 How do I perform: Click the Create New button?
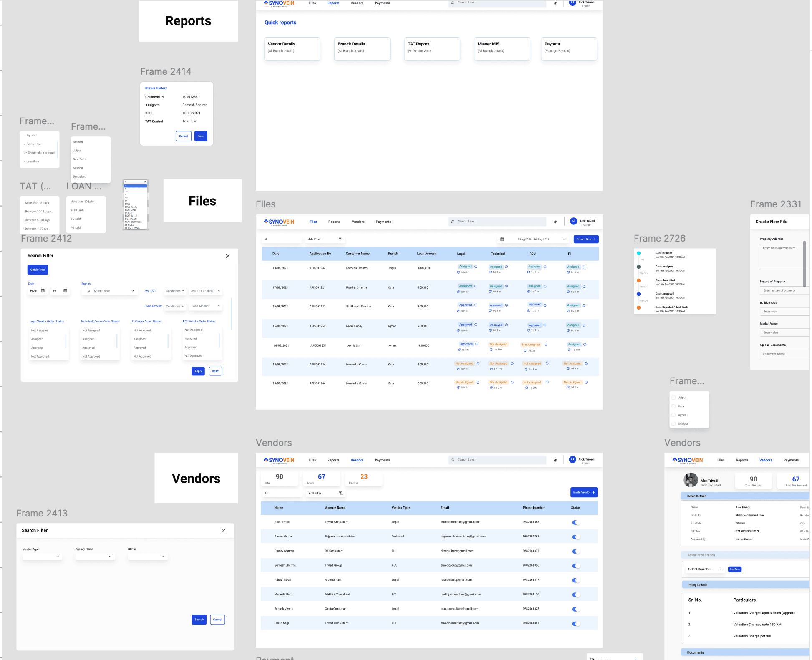(x=586, y=239)
